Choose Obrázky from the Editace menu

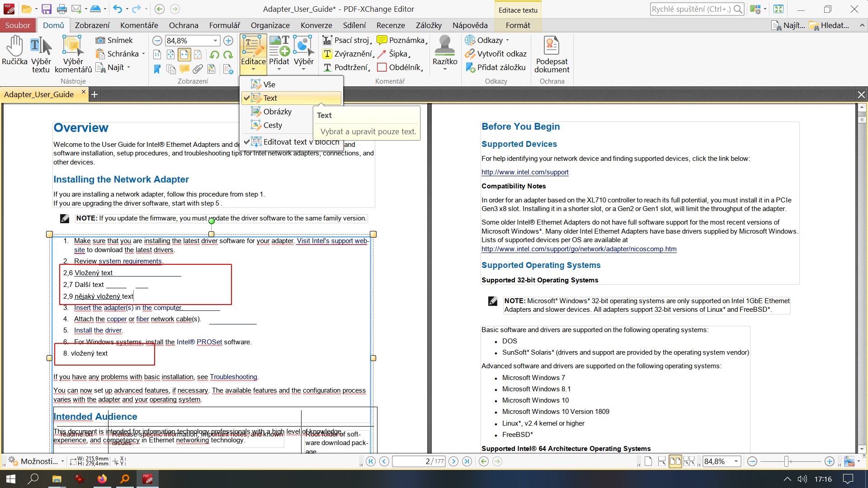coord(277,112)
